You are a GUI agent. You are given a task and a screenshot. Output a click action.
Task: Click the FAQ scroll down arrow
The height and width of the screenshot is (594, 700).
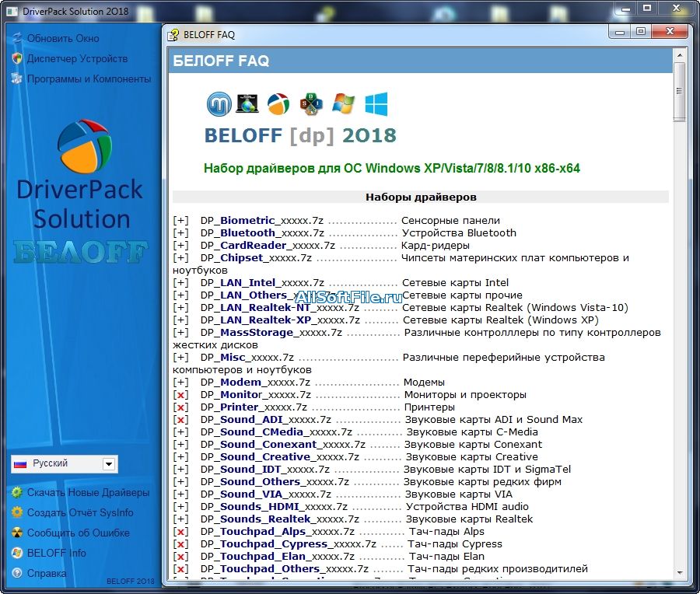pos(680,572)
